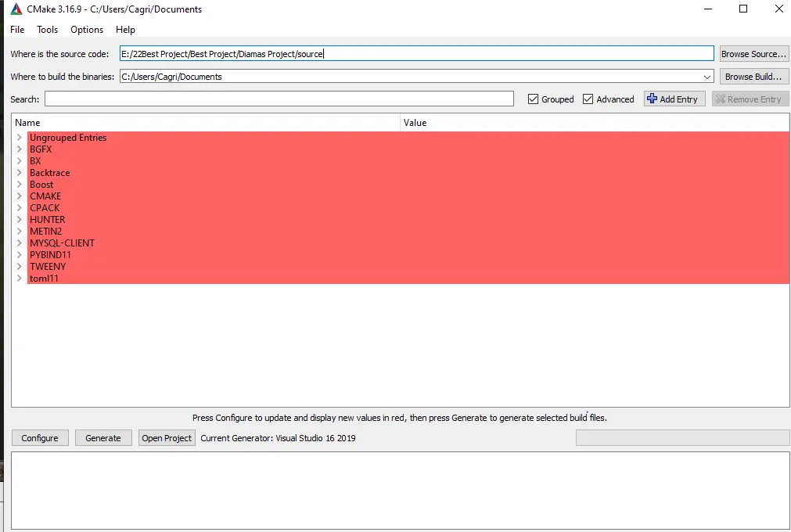
Task: Select the 'BGFX' row text
Action: 41,149
